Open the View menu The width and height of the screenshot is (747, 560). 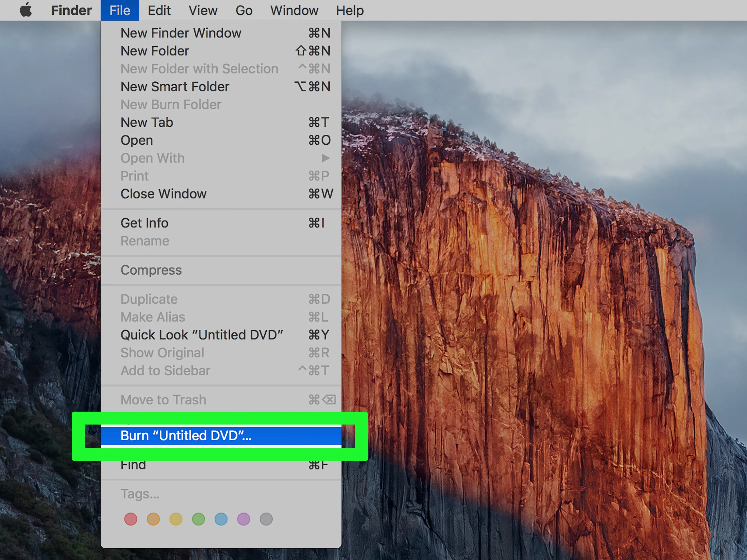tap(203, 10)
